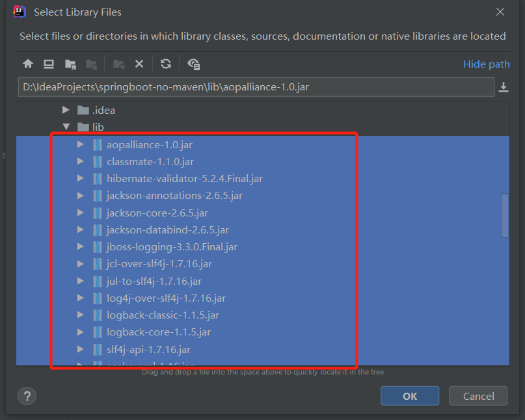Screen dimensions: 525x420
Task: Click the log4j-over-slf4j jar archive icon
Action: 98,298
